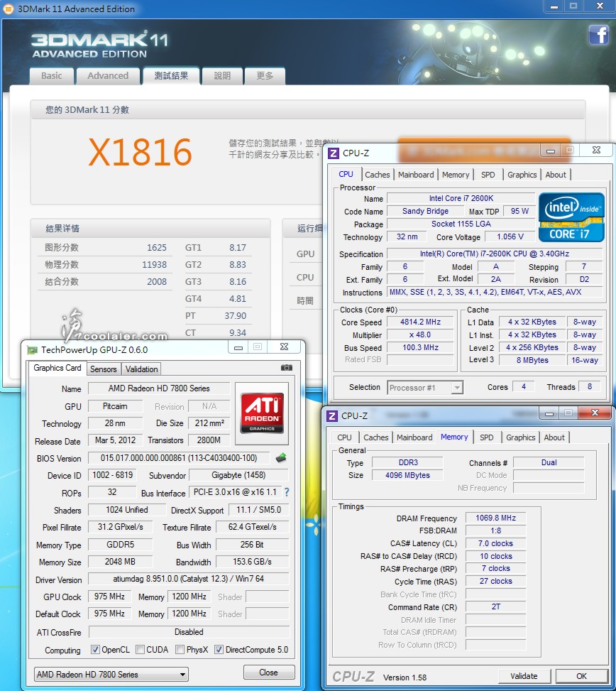The image size is (616, 691).
Task: Switch to the Basic tab in 3DMark
Action: click(x=52, y=76)
